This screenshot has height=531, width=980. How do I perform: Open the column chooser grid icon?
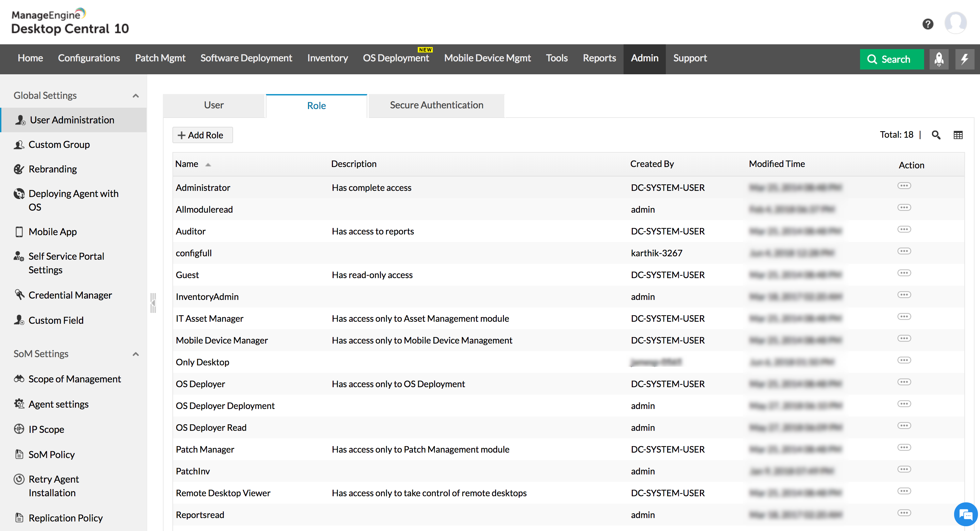coord(958,135)
